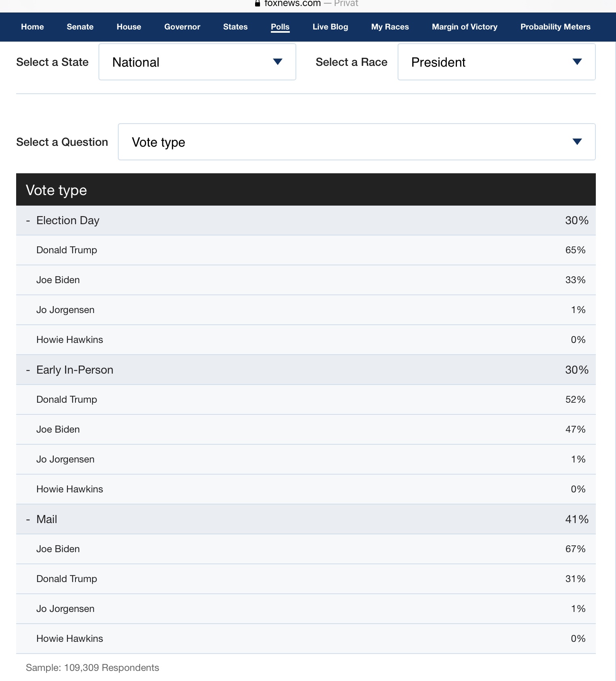Image resolution: width=616 pixels, height=681 pixels.
Task: Switch to the Governor tab
Action: 182,27
